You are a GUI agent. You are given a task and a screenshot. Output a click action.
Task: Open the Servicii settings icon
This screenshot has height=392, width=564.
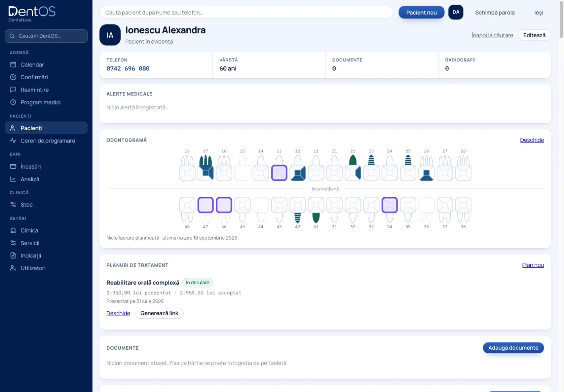(x=13, y=243)
